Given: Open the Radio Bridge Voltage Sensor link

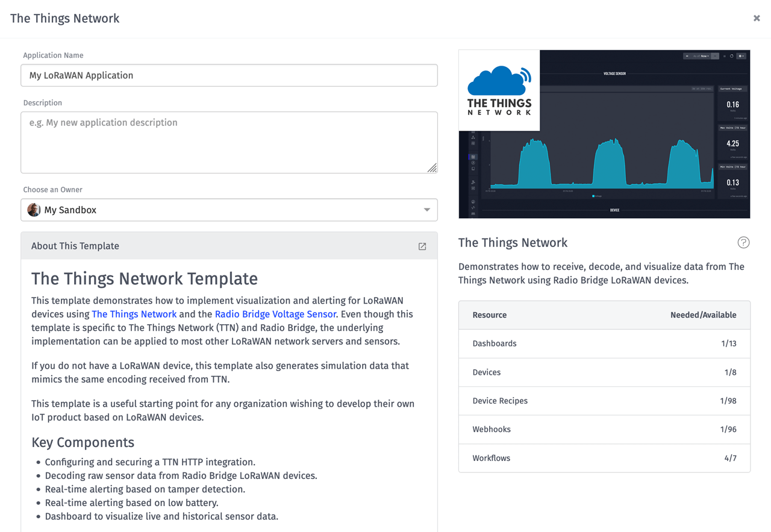Looking at the screenshot, I should pyautogui.click(x=275, y=314).
